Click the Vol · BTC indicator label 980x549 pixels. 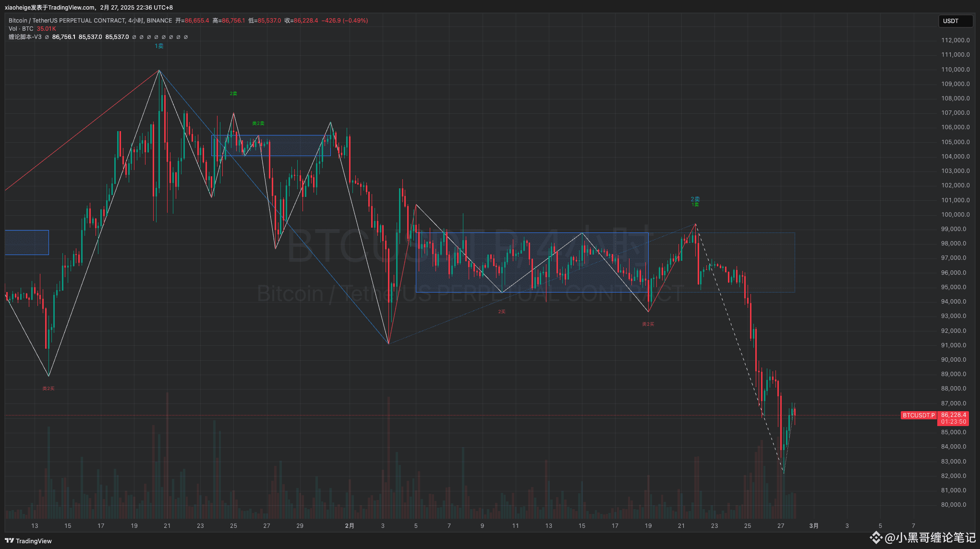point(21,29)
